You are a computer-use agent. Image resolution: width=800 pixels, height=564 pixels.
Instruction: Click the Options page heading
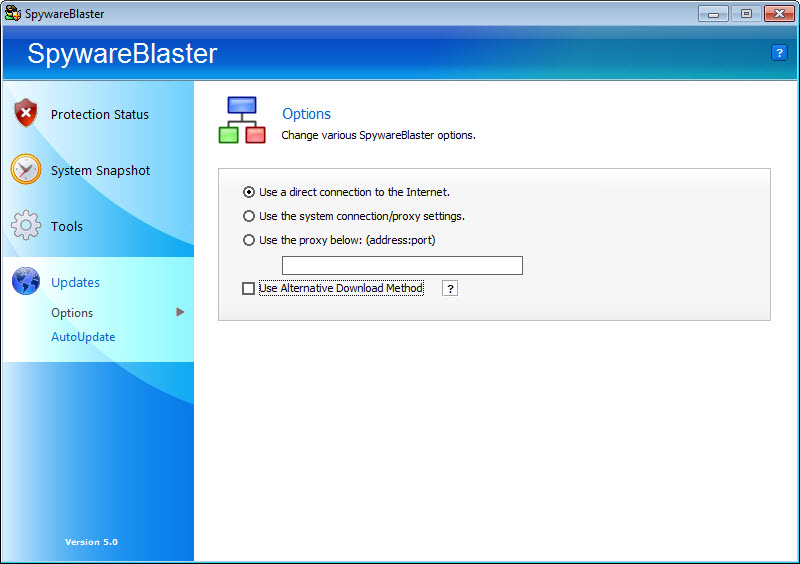[x=307, y=114]
